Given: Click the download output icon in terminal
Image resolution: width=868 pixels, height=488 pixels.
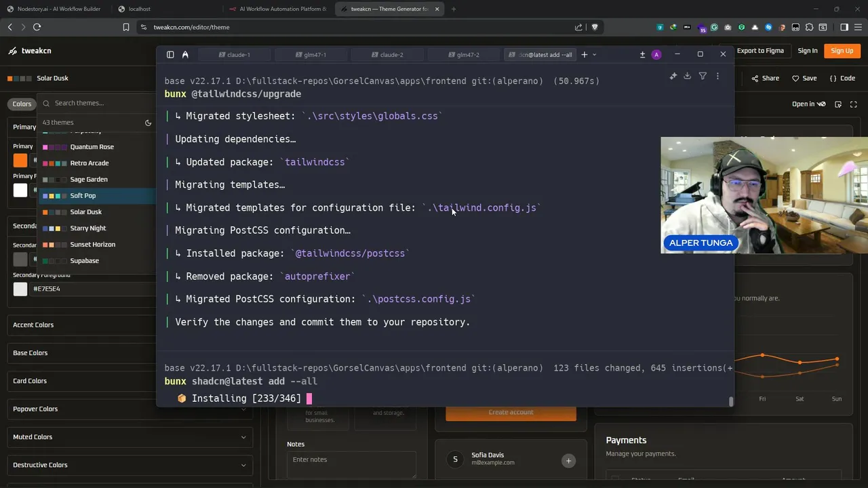Looking at the screenshot, I should coord(688,76).
